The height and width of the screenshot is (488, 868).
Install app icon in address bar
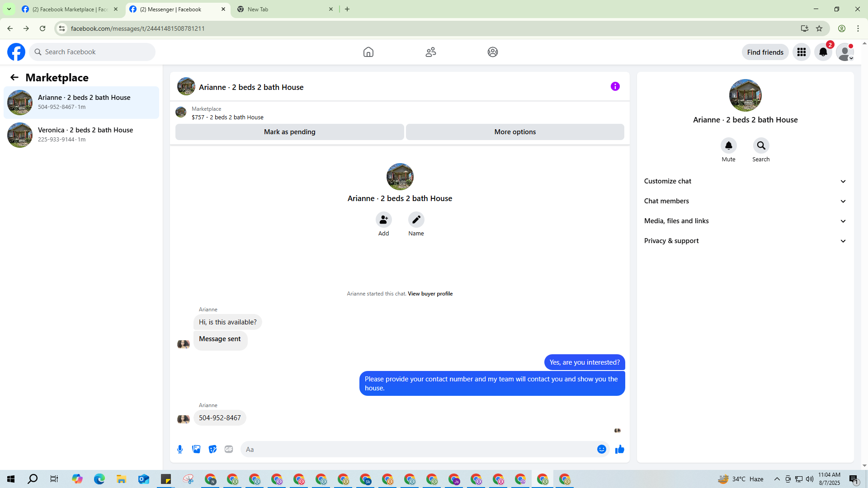click(805, 28)
